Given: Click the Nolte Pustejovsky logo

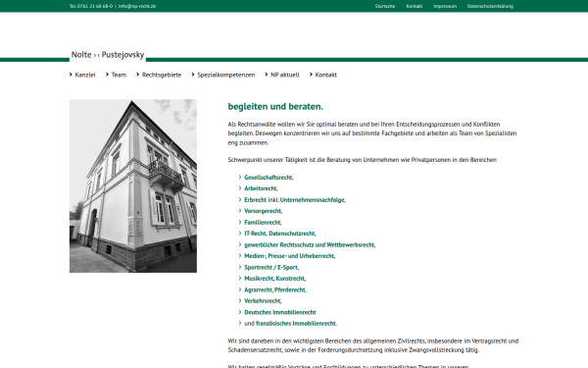Looking at the screenshot, I should [x=108, y=55].
